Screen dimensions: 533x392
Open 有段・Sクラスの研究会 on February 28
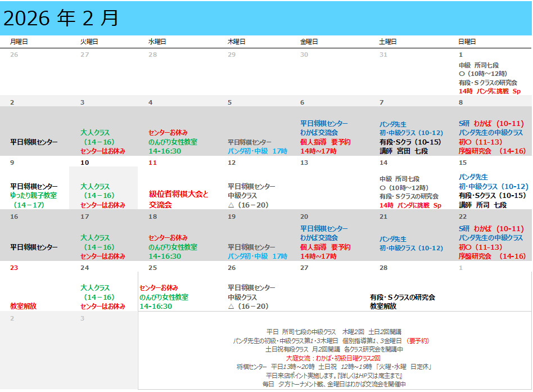coord(402,298)
